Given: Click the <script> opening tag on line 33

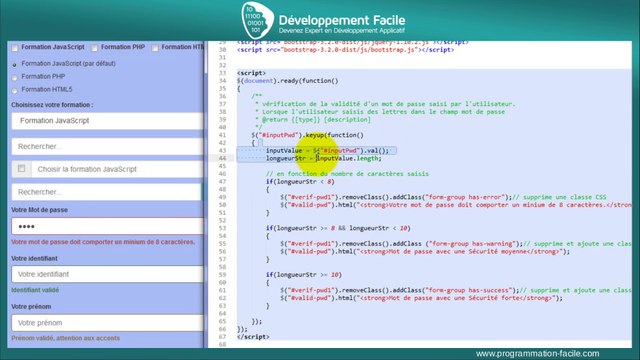Looking at the screenshot, I should click(251, 73).
